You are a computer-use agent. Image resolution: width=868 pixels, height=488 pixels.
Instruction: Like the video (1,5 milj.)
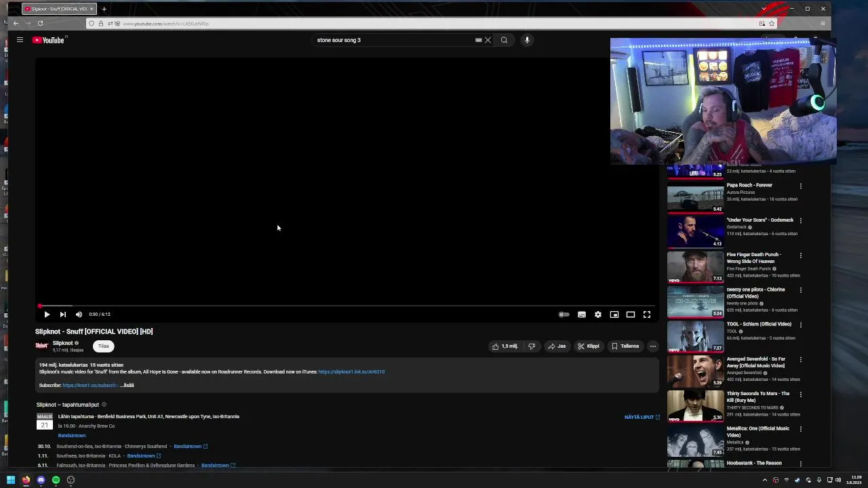(505, 346)
